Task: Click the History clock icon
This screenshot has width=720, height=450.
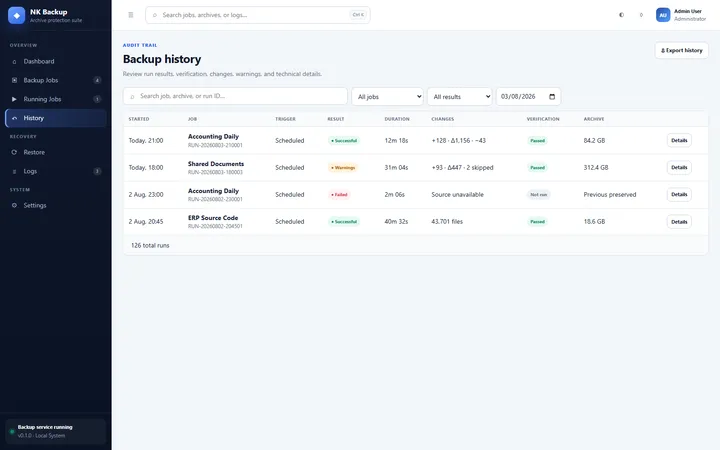Action: pos(14,118)
